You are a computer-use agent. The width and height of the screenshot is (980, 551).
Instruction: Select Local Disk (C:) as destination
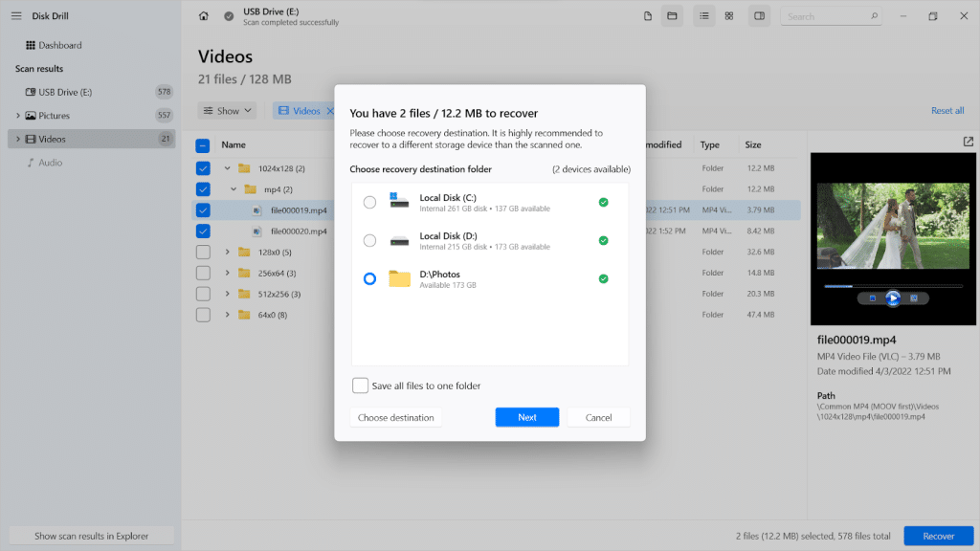click(x=370, y=202)
